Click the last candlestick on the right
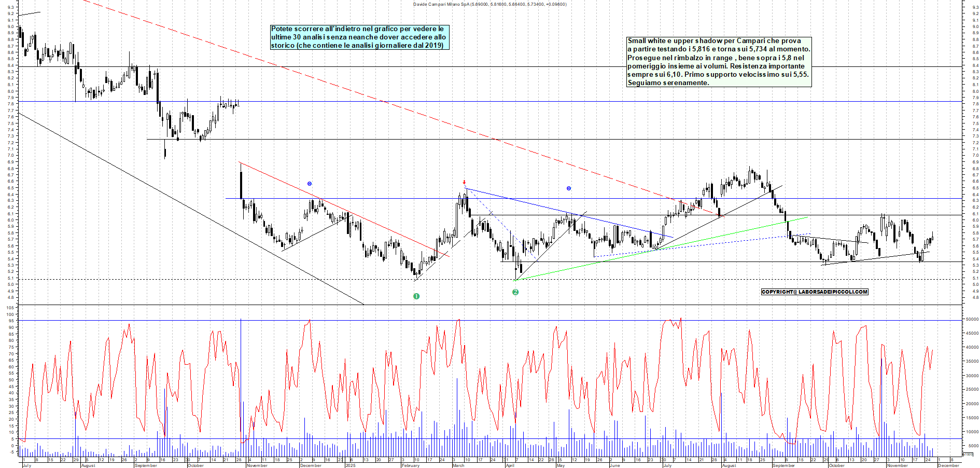 (932, 238)
